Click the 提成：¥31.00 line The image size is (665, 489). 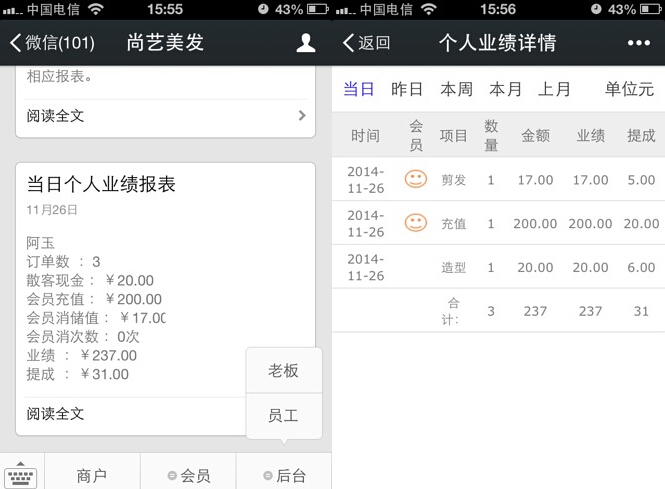point(78,374)
